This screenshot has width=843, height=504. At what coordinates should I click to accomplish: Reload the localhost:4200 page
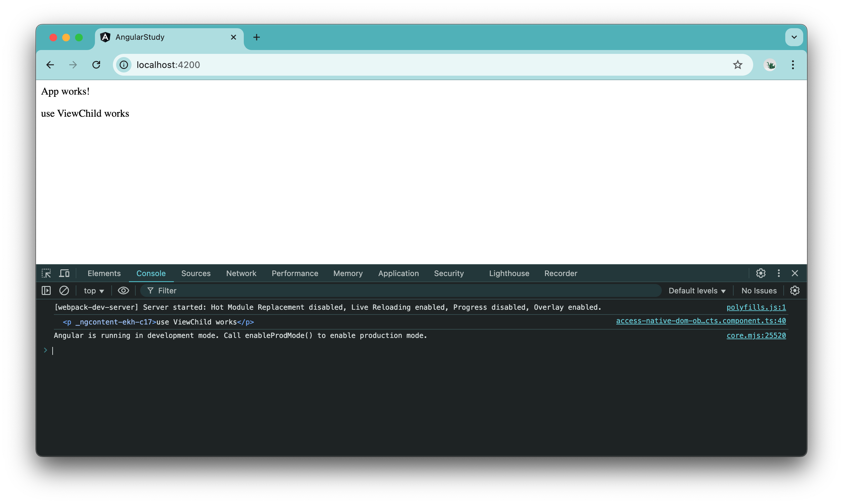tap(96, 64)
